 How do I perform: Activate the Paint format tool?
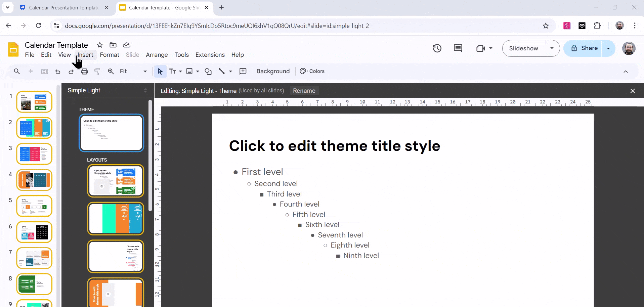click(x=97, y=71)
